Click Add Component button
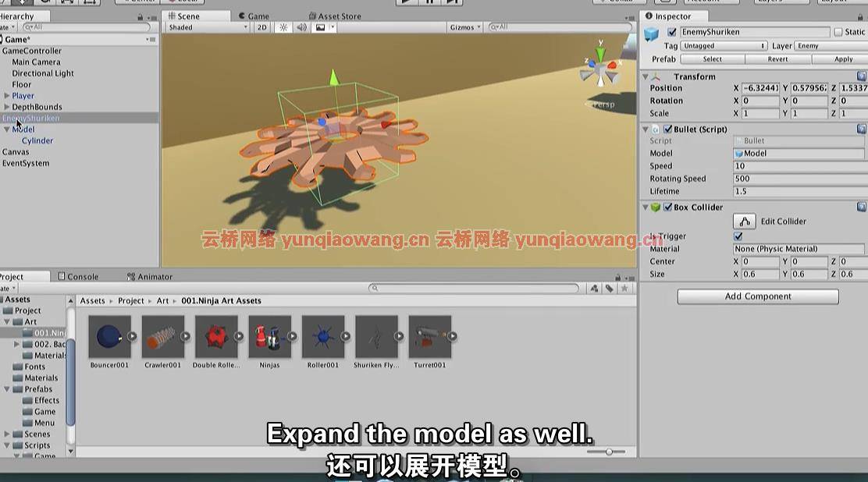 (758, 296)
